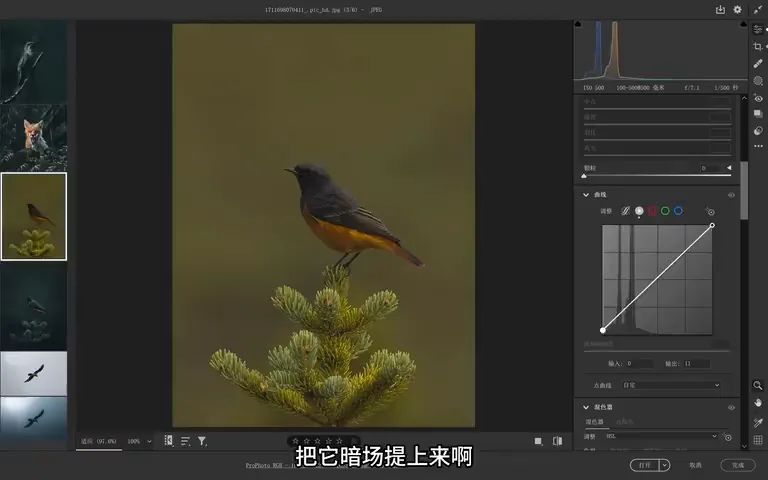
Task: Click the Open (打开) button
Action: (x=645, y=465)
